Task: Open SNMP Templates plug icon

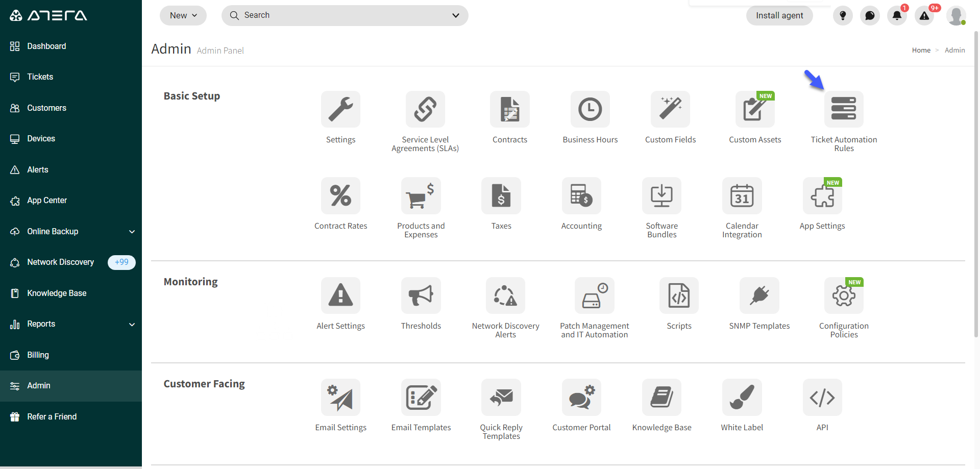Action: (759, 295)
